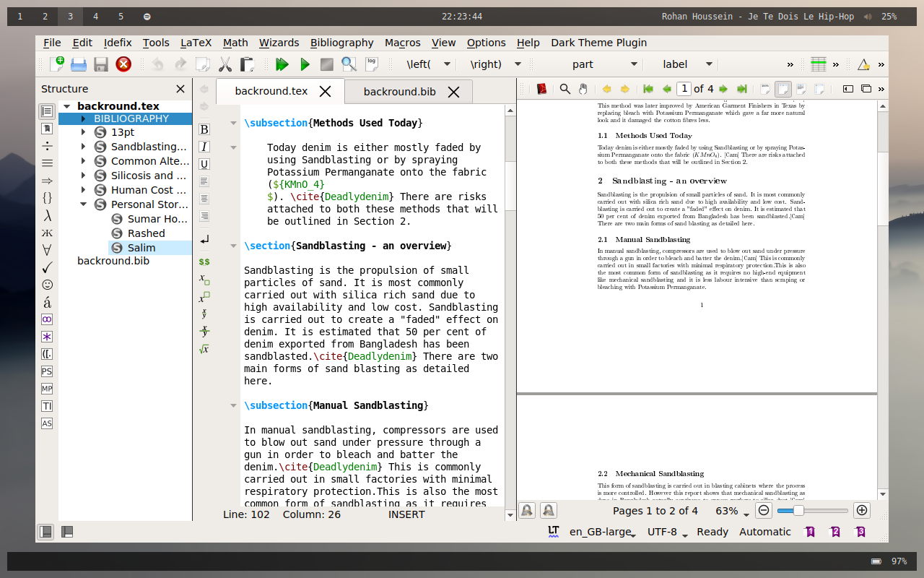Select the Rashed subsection in the structure tree
This screenshot has height=578, width=924.
[147, 233]
